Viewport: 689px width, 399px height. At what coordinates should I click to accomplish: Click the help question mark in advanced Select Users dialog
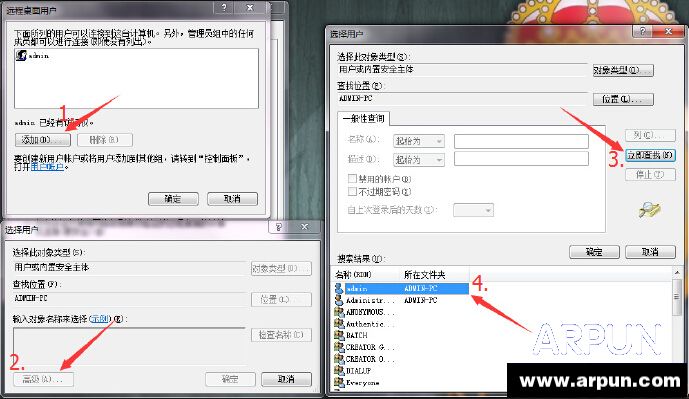643,31
